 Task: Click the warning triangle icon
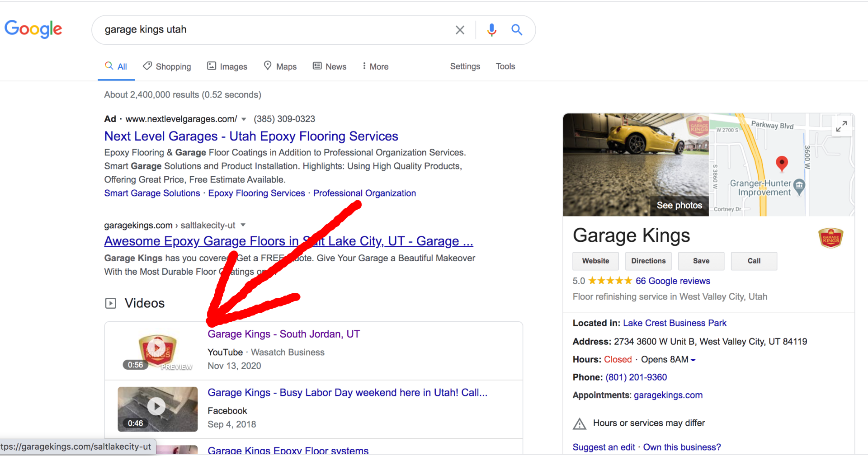tap(580, 424)
